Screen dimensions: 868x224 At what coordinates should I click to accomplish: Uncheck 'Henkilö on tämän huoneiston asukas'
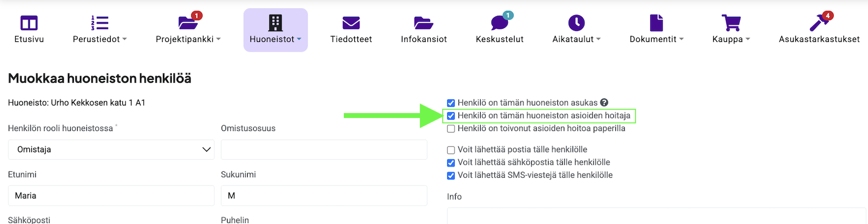451,103
